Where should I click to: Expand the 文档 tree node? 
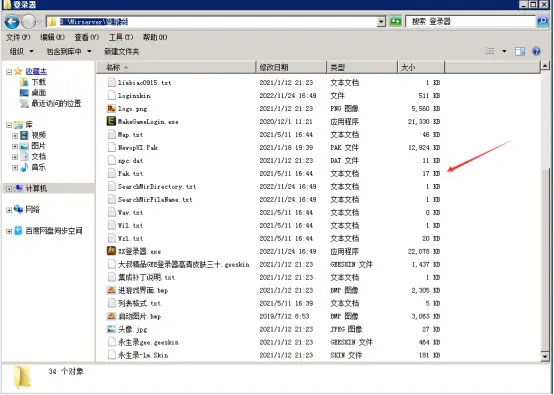[15, 157]
